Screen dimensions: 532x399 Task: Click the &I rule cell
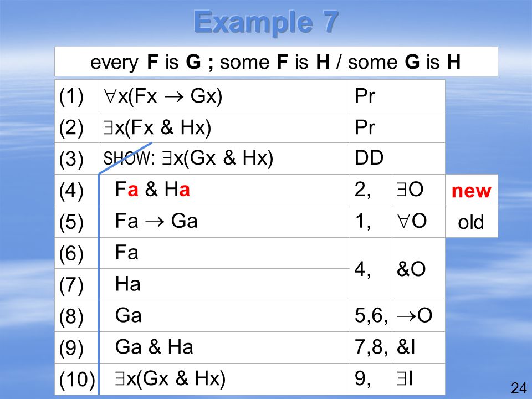point(418,347)
